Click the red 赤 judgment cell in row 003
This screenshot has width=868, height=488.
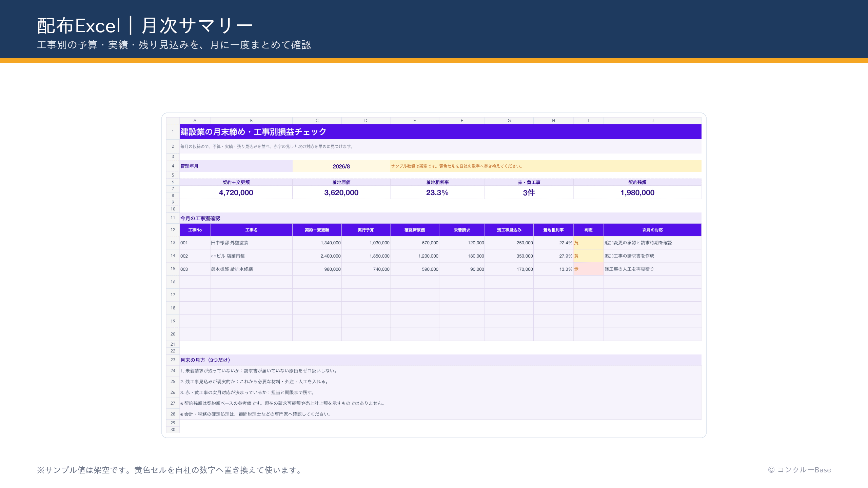589,269
